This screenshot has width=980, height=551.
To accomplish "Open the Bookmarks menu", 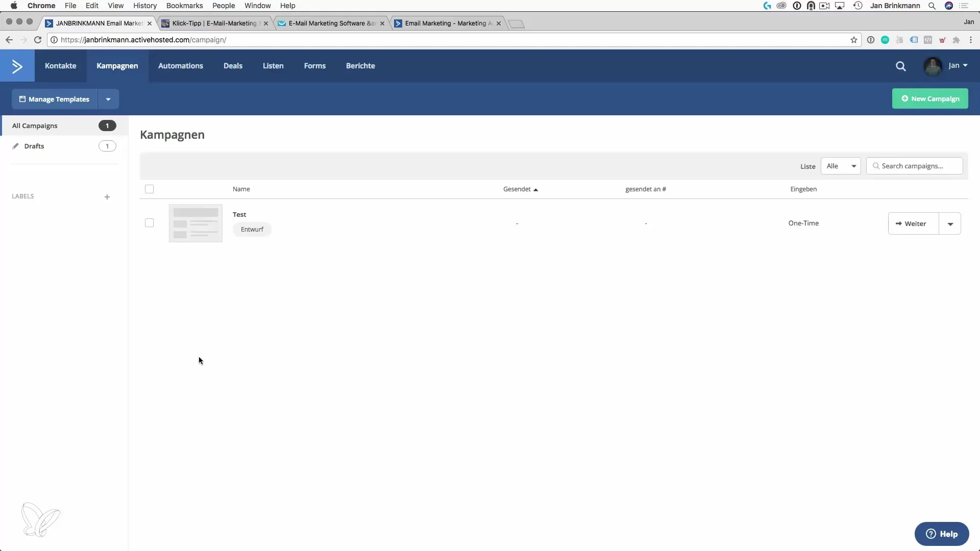I will (x=185, y=6).
